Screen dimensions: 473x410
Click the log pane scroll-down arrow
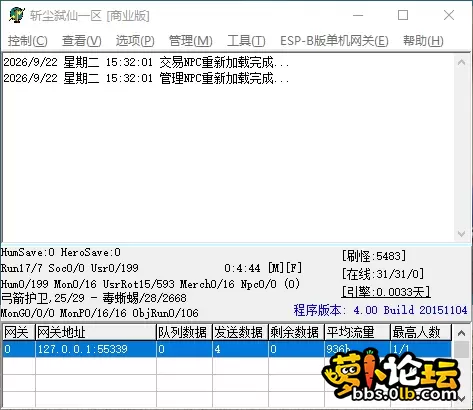point(461,234)
